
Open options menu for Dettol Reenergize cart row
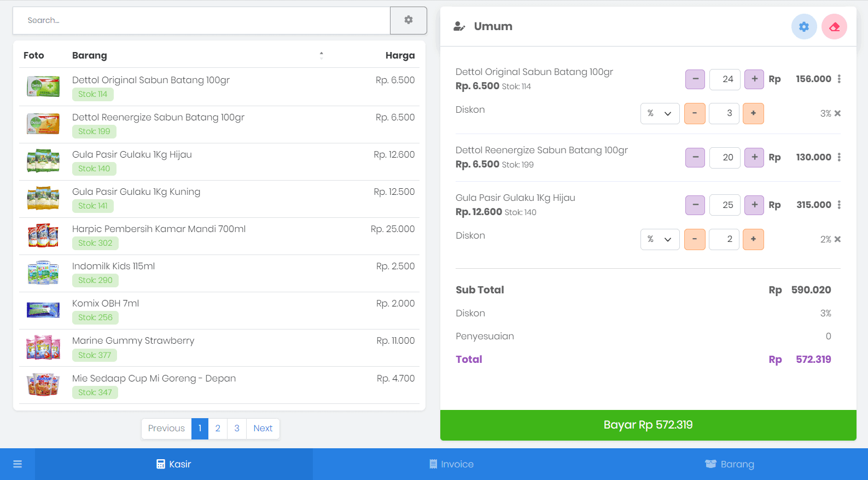(839, 158)
